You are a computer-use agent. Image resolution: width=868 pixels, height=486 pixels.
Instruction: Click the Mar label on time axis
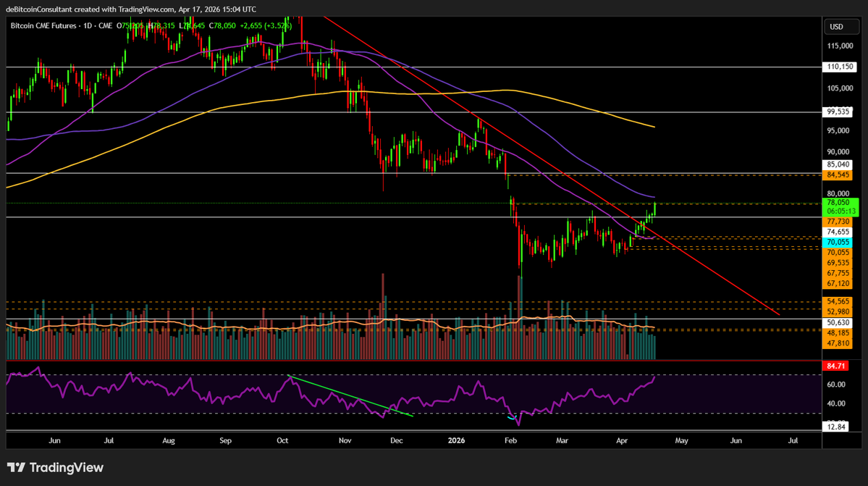coord(562,440)
